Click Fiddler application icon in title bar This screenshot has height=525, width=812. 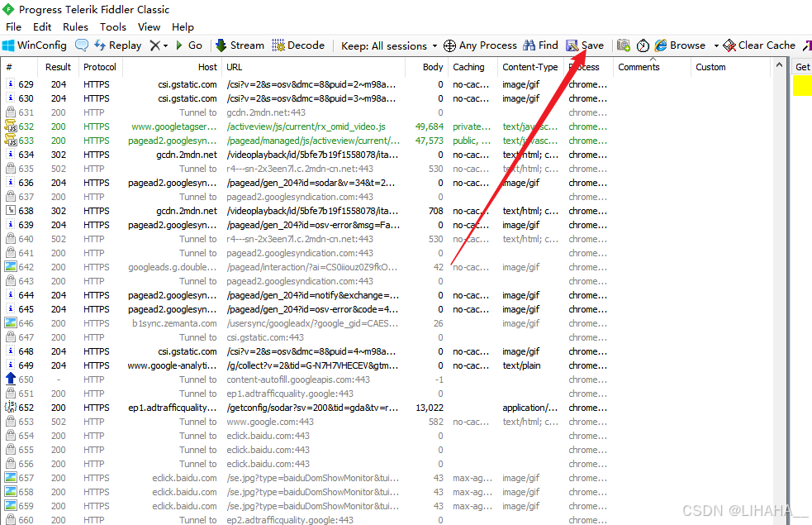click(x=7, y=9)
